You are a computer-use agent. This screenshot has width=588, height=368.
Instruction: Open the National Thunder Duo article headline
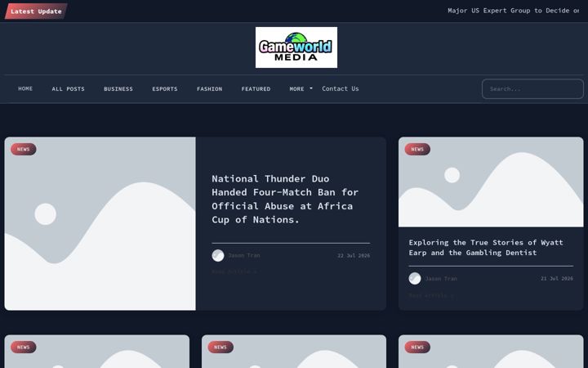coord(285,199)
